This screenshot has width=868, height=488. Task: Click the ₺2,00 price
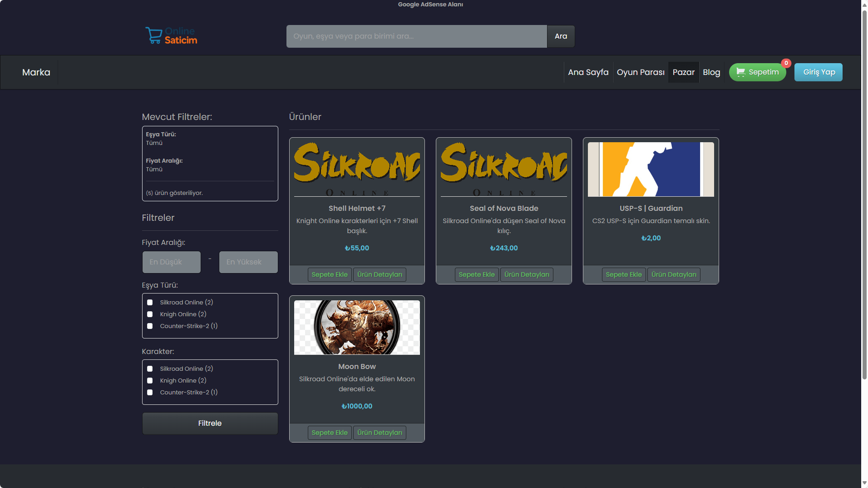pyautogui.click(x=651, y=238)
